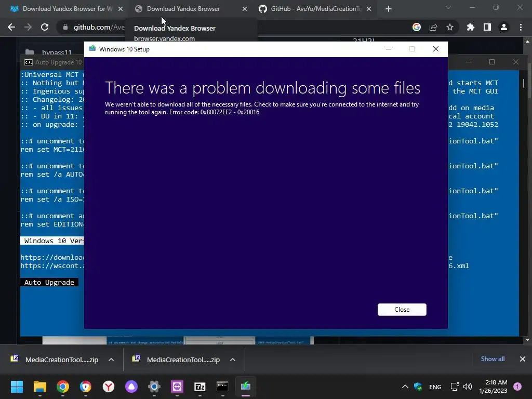This screenshot has width=532, height=399.
Task: Bookmark this page with the star icon
Action: (x=450, y=27)
